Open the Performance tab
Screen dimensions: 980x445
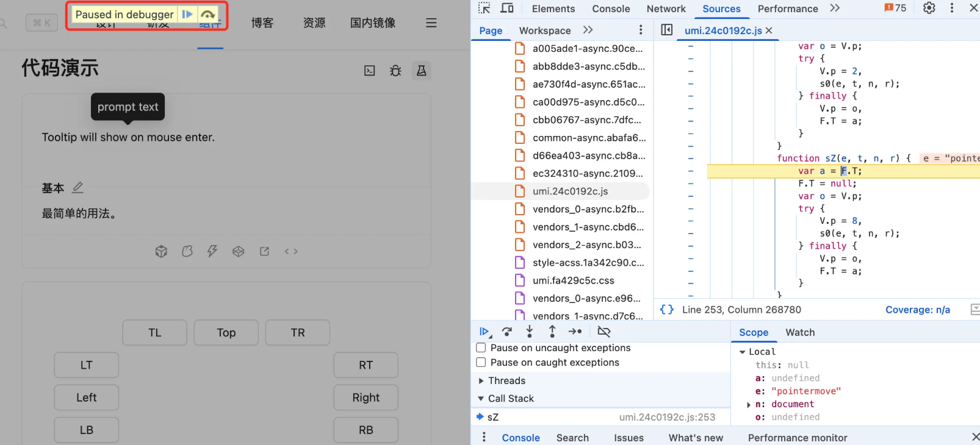pos(787,9)
